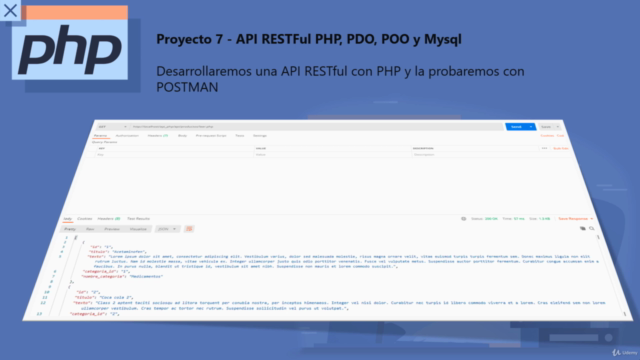This screenshot has height=360, width=640.
Task: Switch to the Tests tab
Action: coord(240,136)
